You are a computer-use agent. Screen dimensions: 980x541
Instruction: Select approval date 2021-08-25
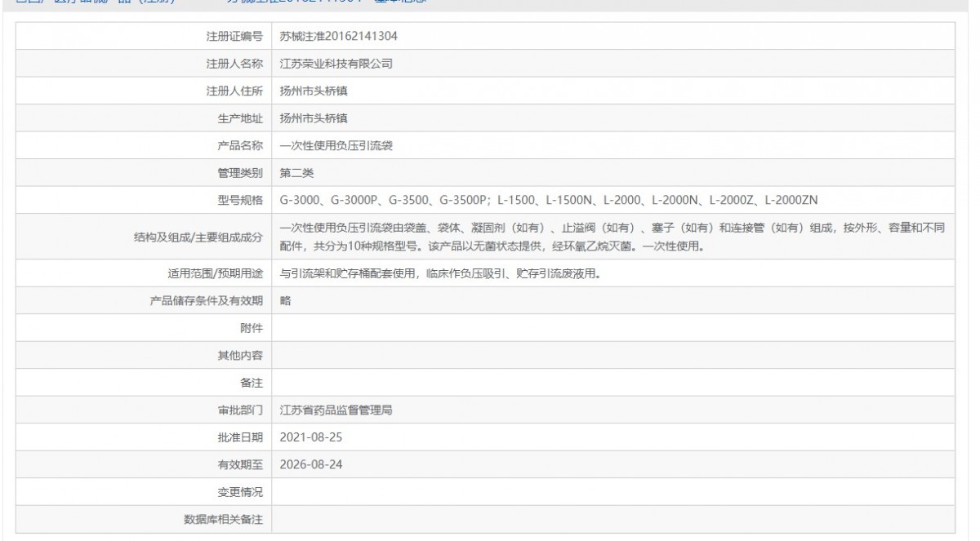(310, 437)
